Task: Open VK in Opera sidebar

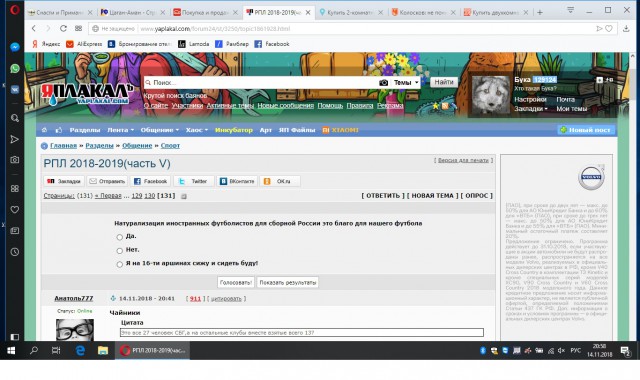Action: (15, 89)
